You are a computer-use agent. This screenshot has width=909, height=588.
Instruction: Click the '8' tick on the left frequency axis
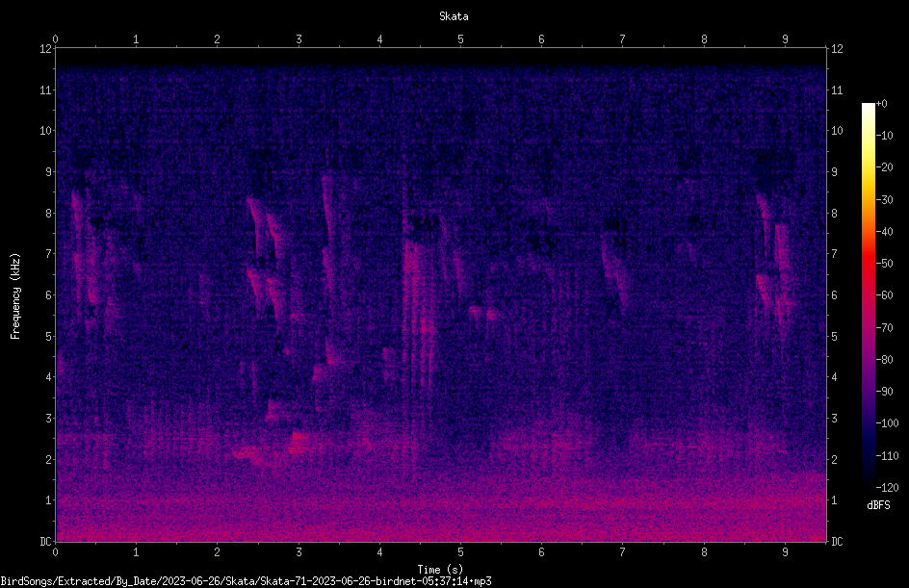[x=48, y=214]
